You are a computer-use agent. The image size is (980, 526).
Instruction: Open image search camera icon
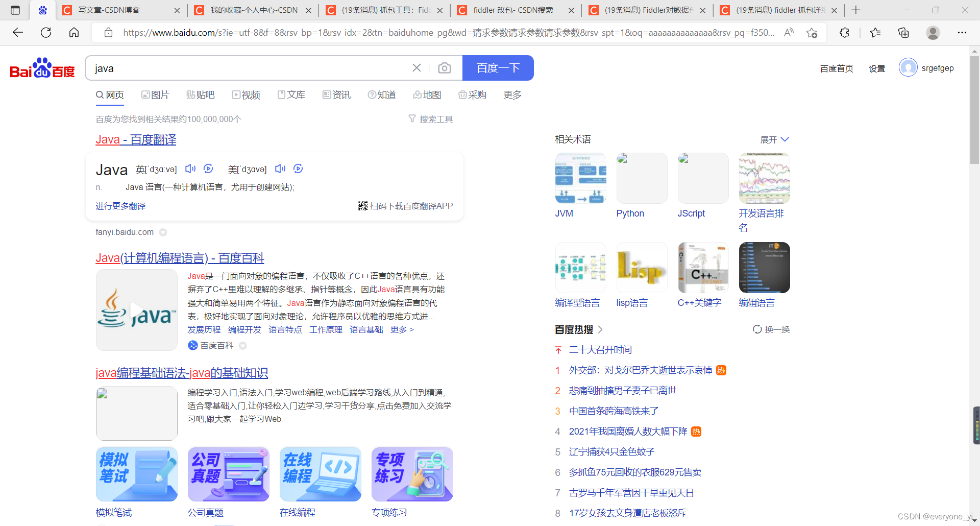coord(445,68)
